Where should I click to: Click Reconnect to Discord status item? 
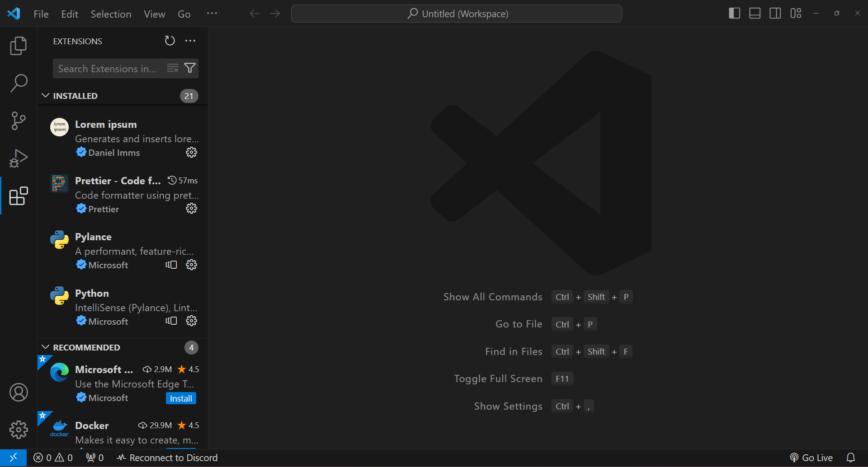coord(167,458)
